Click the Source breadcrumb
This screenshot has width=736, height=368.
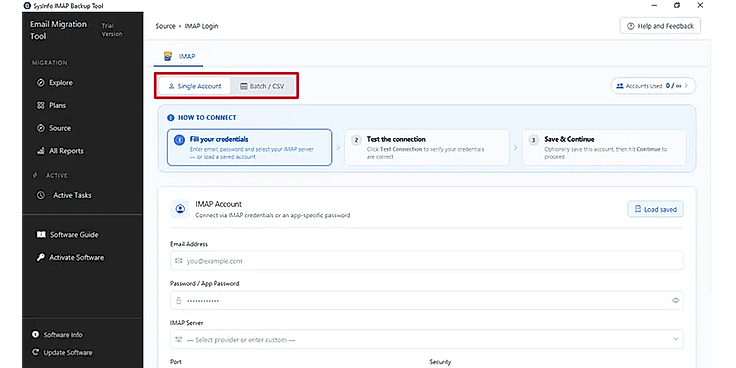coord(165,26)
